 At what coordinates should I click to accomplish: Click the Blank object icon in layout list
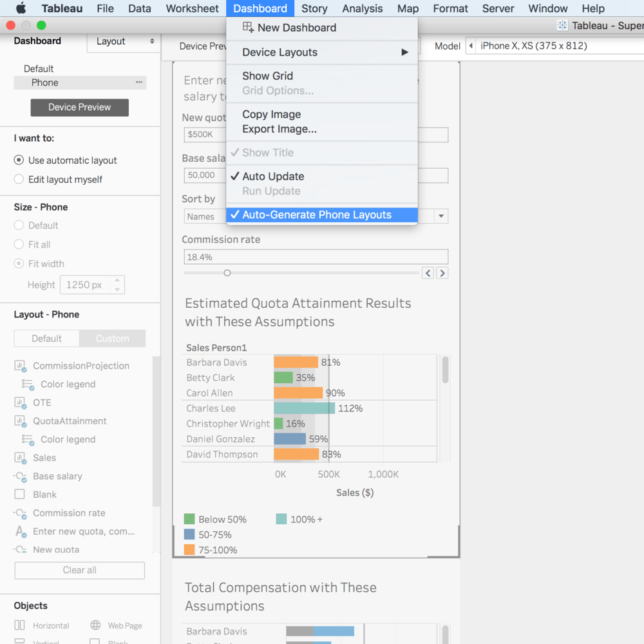(x=19, y=495)
